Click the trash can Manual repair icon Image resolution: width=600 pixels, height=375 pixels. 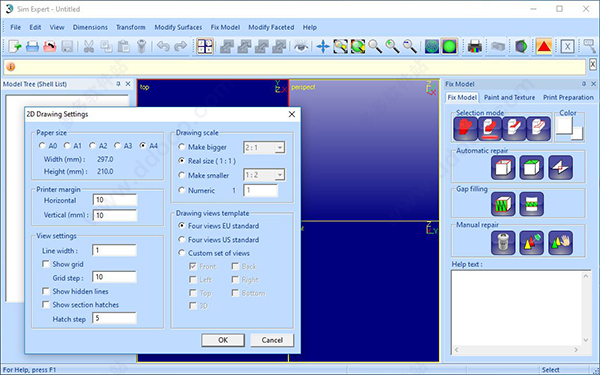click(503, 243)
